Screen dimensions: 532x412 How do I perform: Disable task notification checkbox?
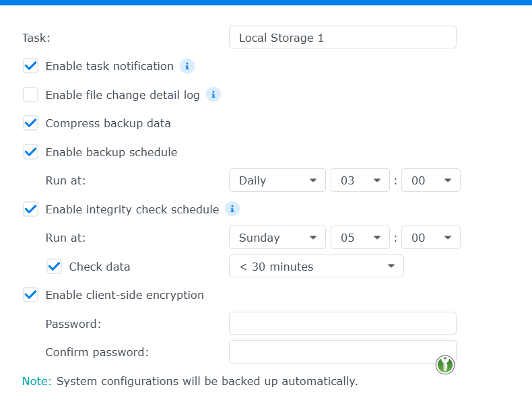[31, 66]
